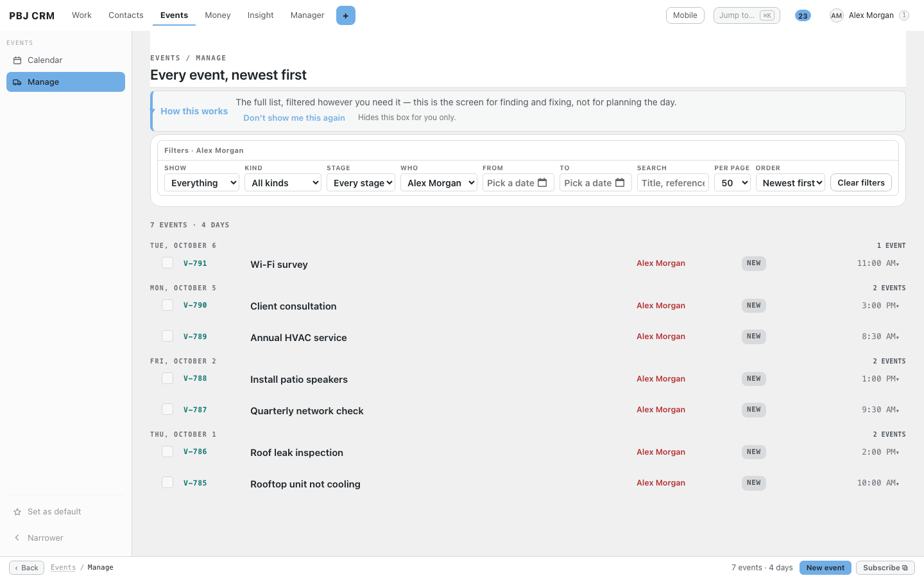
Task: Open the Show dropdown set to Everything
Action: click(x=201, y=183)
